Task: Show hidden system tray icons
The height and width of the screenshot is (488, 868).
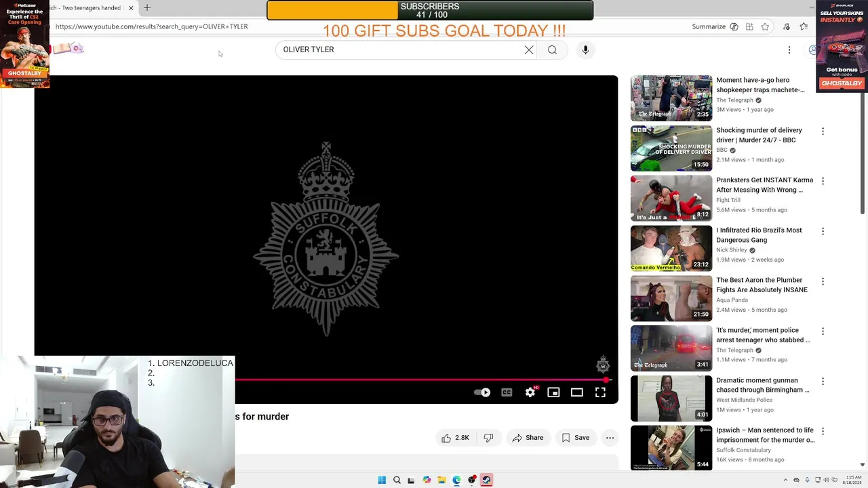Action: tap(786, 480)
